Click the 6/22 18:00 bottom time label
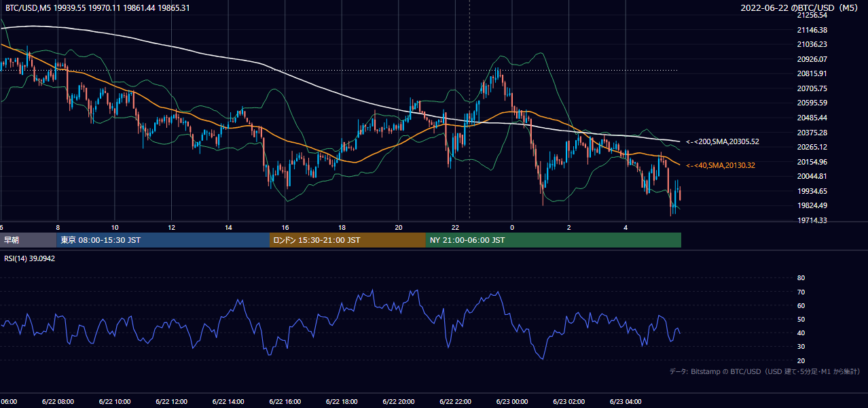868x408 pixels. 342,401
